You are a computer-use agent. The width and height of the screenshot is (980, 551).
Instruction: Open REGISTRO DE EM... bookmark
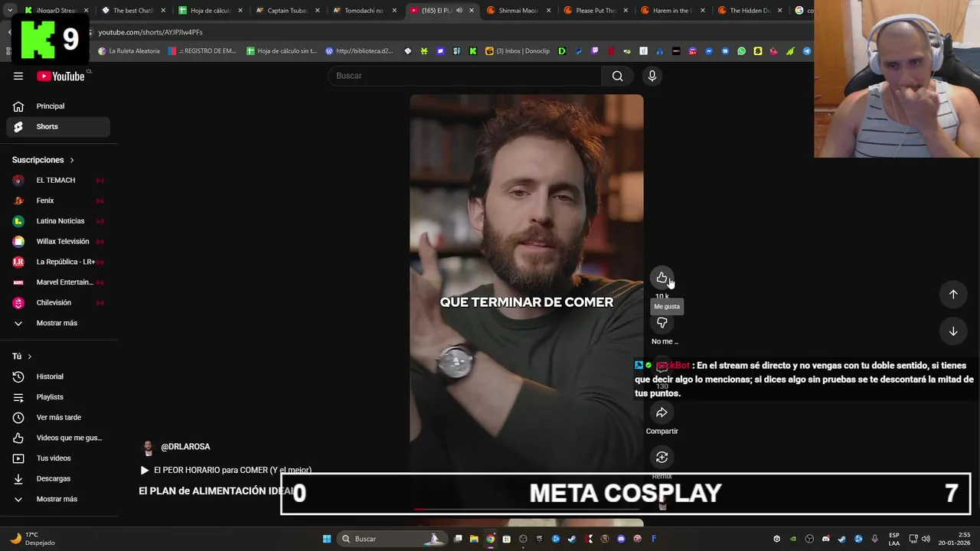pyautogui.click(x=202, y=51)
